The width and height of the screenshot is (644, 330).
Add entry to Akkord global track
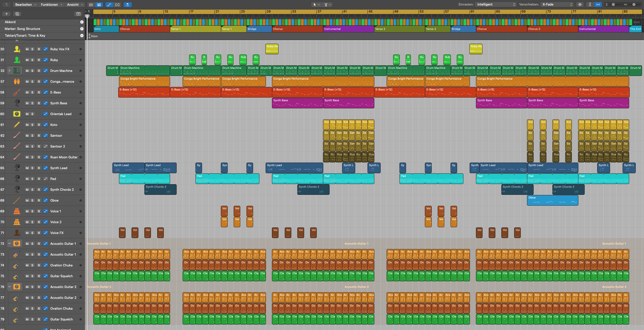tap(82, 22)
